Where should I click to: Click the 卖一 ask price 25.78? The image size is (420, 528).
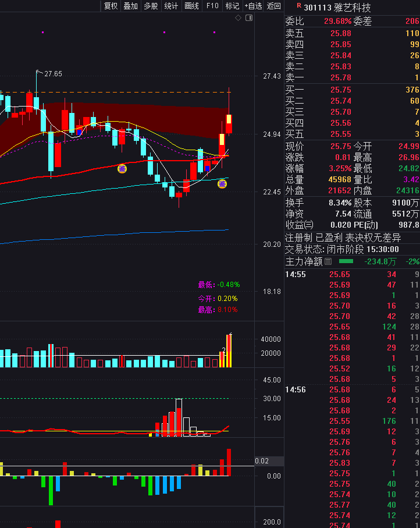[x=340, y=77]
